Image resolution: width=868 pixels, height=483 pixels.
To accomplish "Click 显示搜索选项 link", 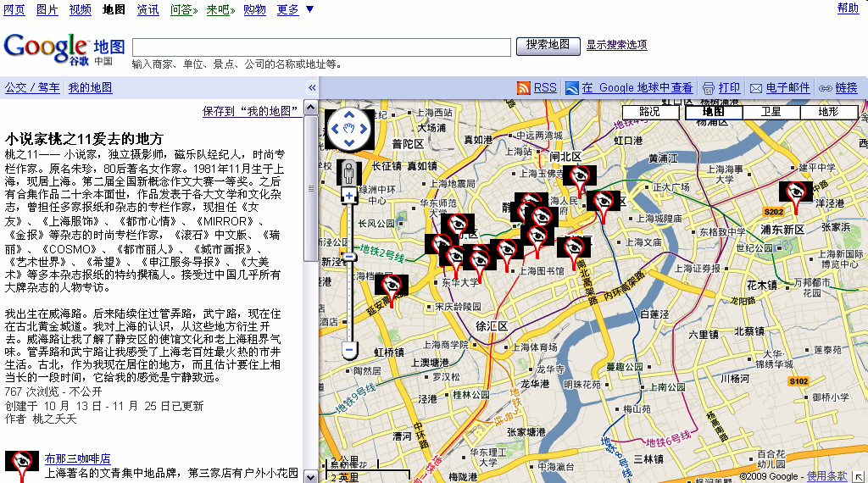I will tap(617, 44).
